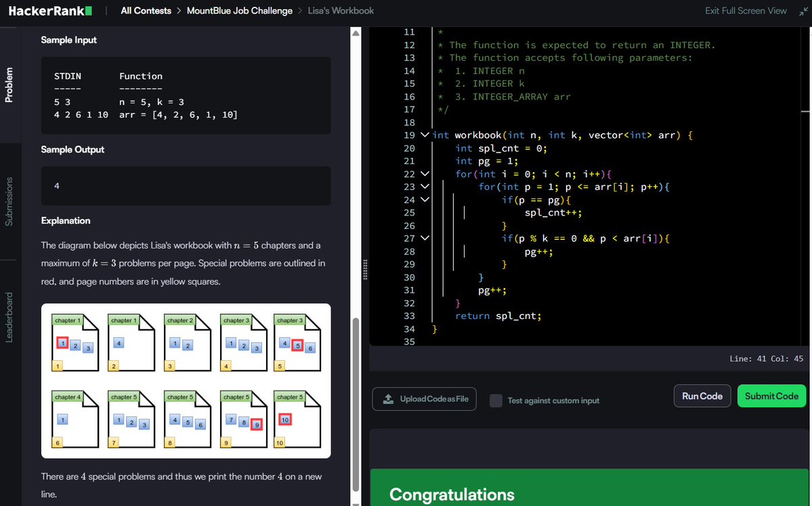This screenshot has height=506, width=812.
Task: Click the HackerRank logo
Action: pyautogui.click(x=50, y=11)
